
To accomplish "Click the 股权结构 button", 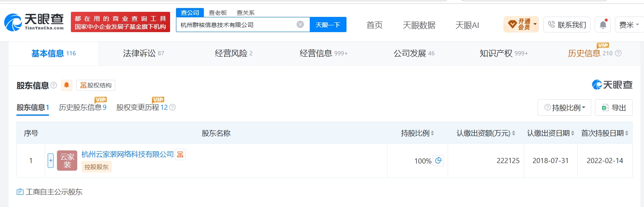I will coord(96,85).
